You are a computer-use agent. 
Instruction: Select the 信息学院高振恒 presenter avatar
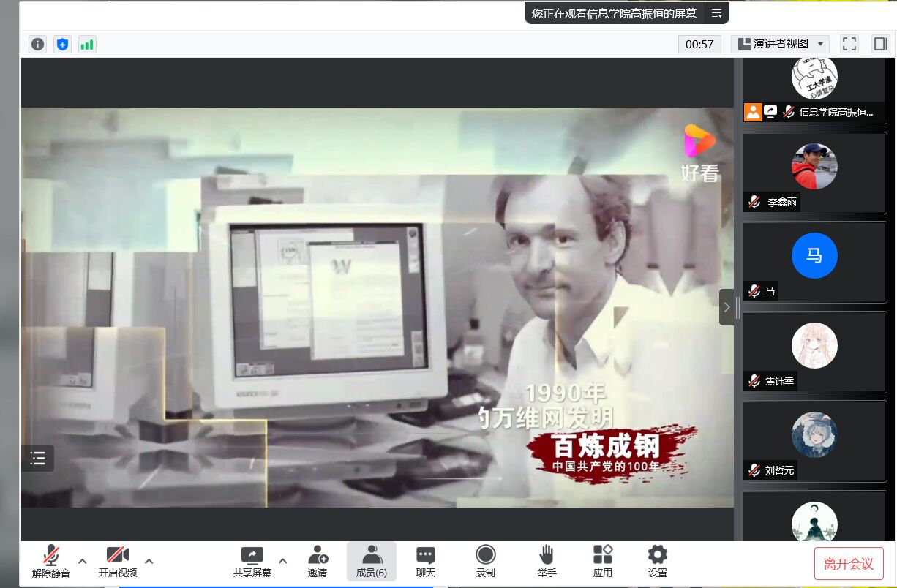814,78
